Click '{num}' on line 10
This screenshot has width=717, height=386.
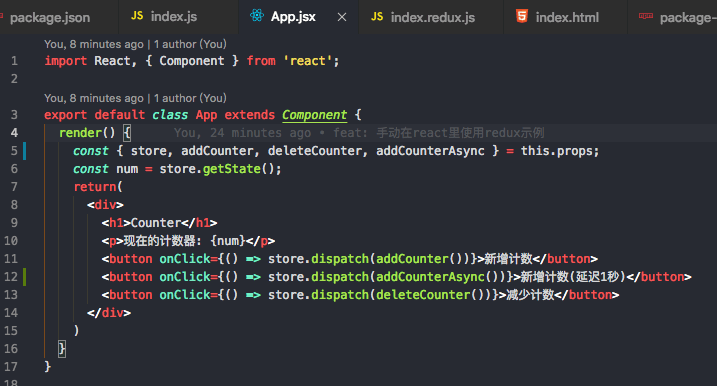pos(228,241)
